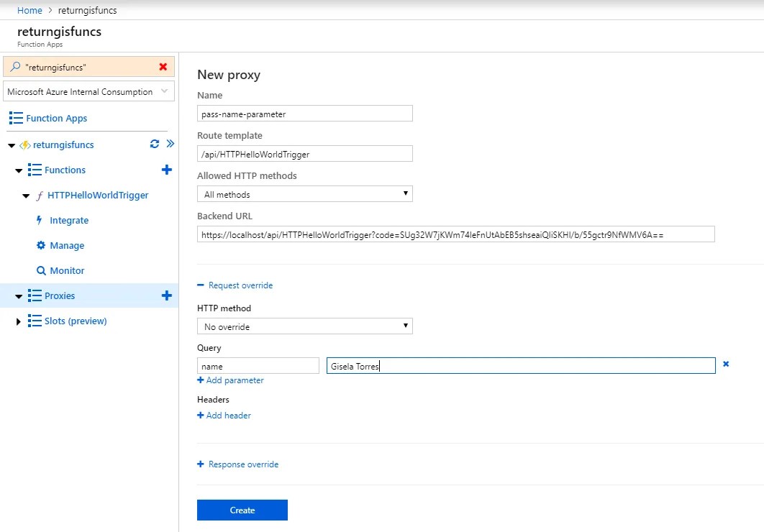
Task: Click Add parameter link
Action: click(x=230, y=380)
